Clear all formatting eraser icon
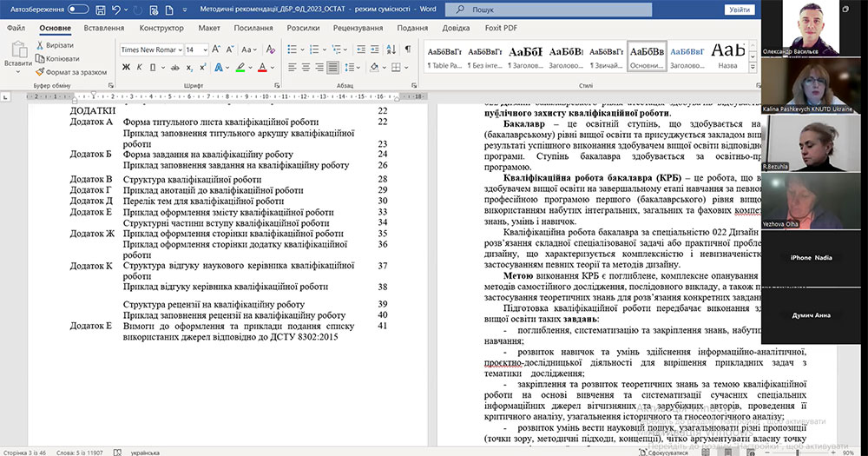 pyautogui.click(x=270, y=50)
